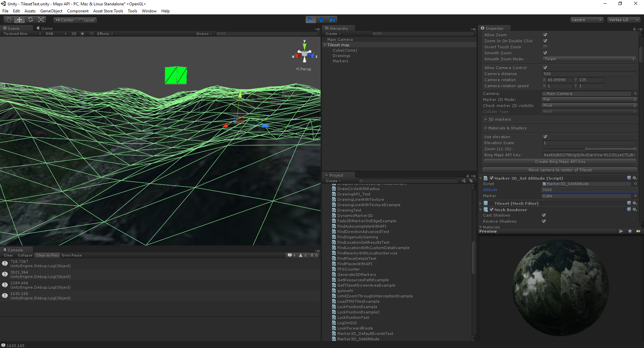The height and width of the screenshot is (348, 644).
Task: Disable the Marker 3D_Set Altitude script component
Action: [491, 178]
